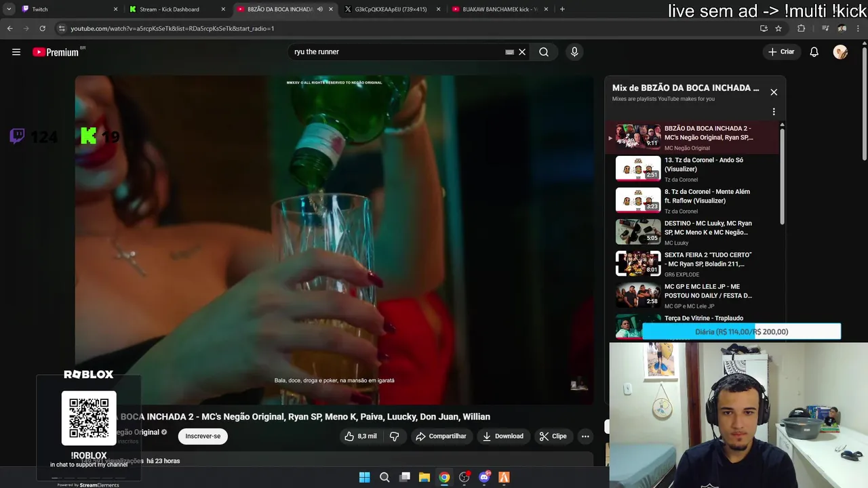Dislike the video with thumbs-down
This screenshot has width=868, height=488.
394,436
